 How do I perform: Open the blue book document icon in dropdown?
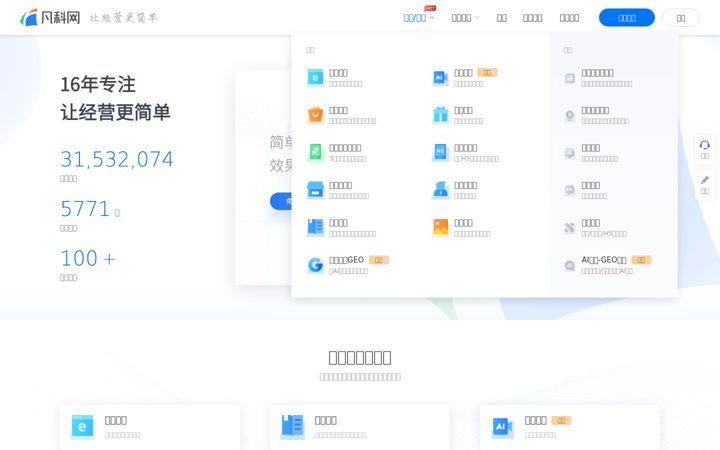point(315,227)
